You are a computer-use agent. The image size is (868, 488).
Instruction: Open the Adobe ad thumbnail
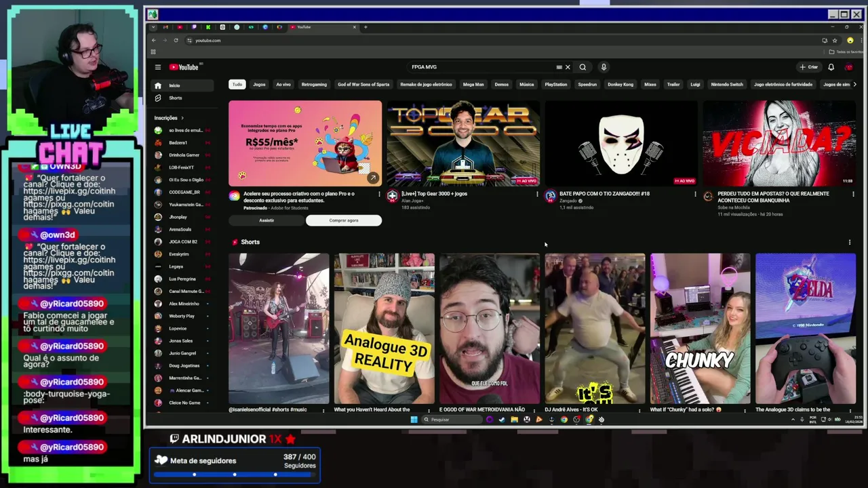[x=305, y=143]
